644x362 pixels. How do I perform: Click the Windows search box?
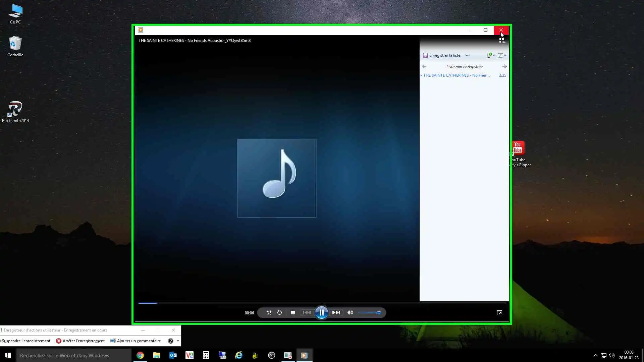[74, 355]
